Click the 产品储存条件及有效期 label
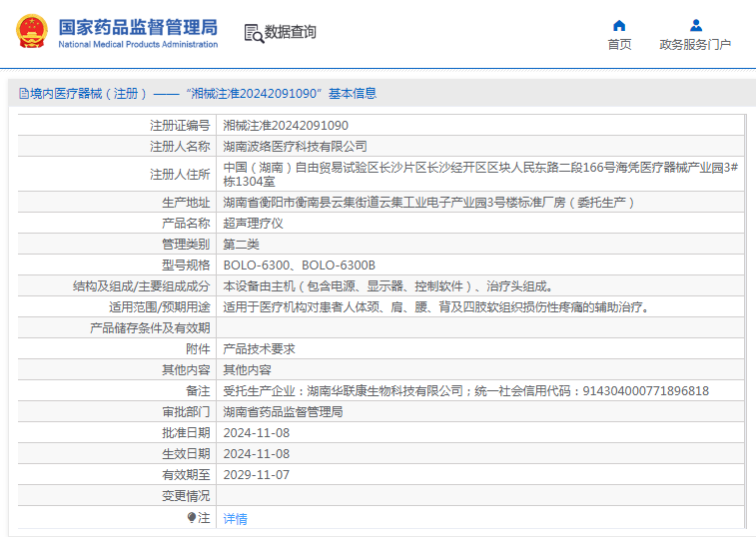This screenshot has height=537, width=756. click(x=150, y=328)
